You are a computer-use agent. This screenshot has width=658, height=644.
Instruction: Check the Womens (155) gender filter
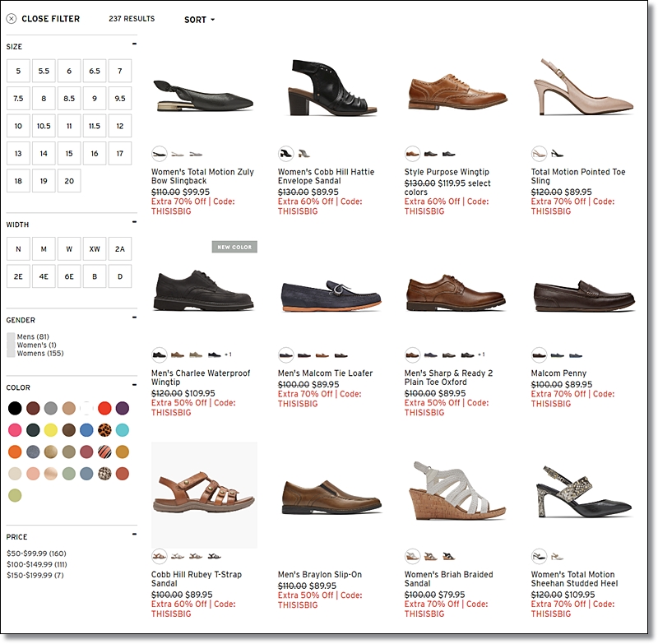11,354
